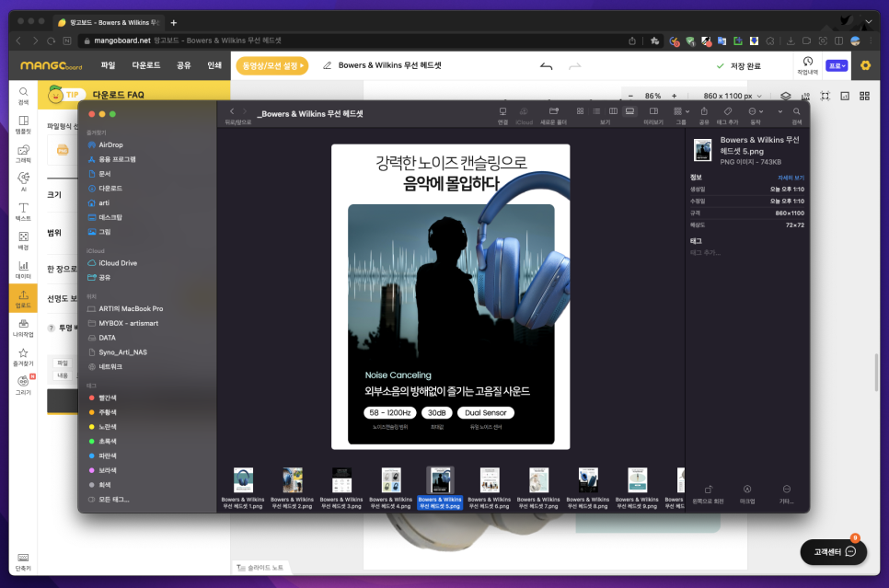Toggle the fit-to-screen icon in Mangoboard toolbar
Screen dimensions: 889x588
pos(825,96)
